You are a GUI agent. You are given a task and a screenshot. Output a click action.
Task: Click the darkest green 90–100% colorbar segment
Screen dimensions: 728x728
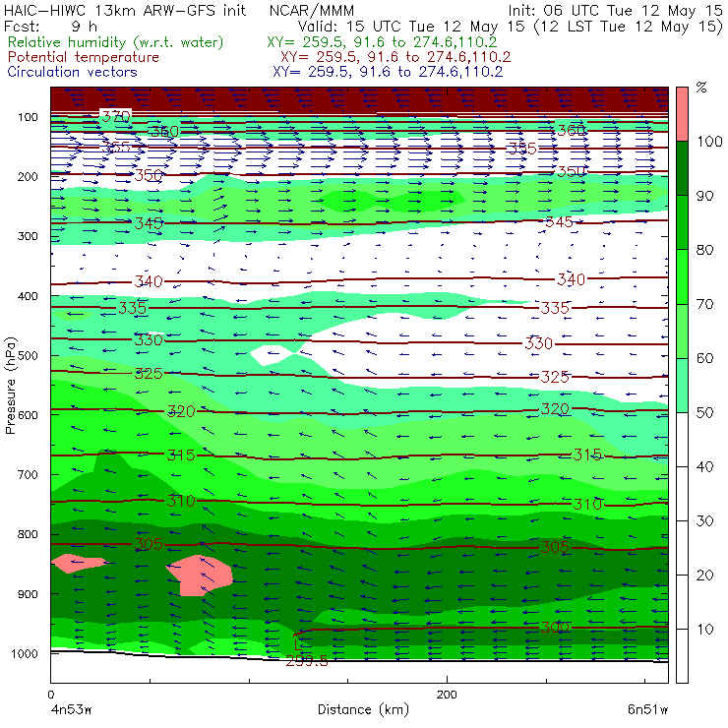point(682,168)
